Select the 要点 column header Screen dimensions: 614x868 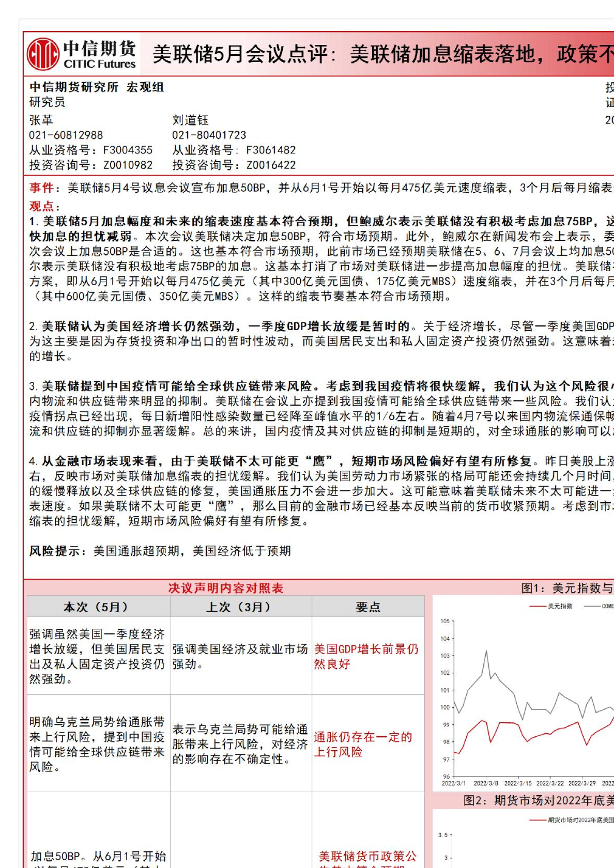(x=367, y=607)
